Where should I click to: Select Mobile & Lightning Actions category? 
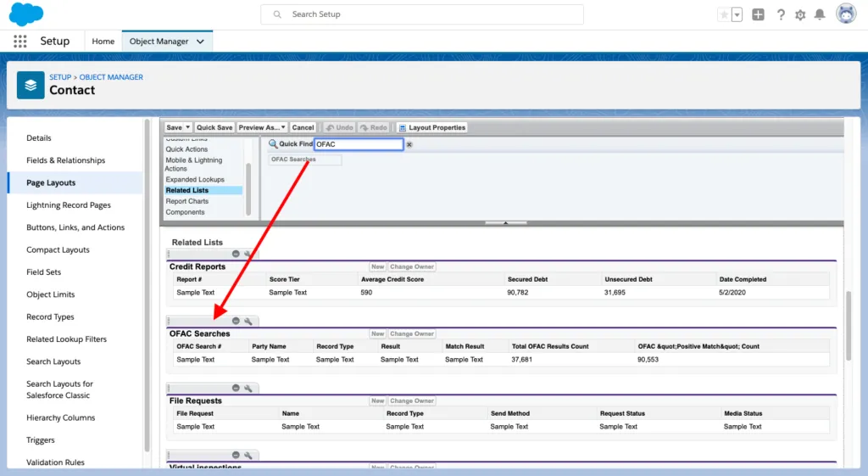pyautogui.click(x=194, y=164)
